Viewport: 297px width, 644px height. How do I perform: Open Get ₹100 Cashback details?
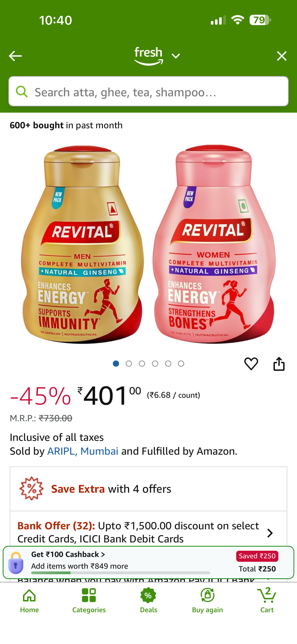68,554
